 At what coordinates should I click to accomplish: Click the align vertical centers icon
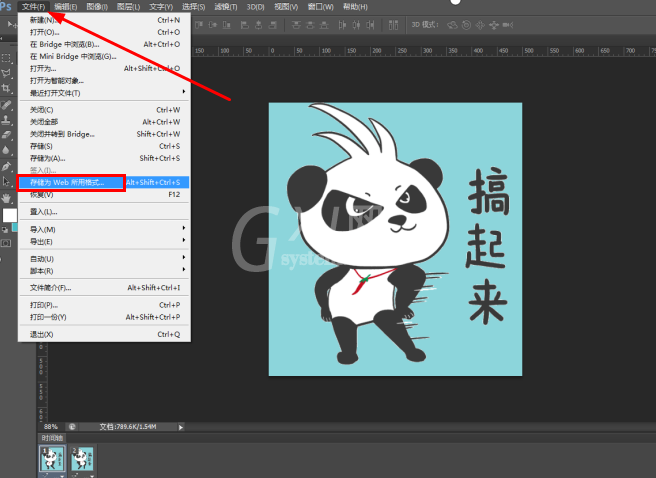coord(213,25)
